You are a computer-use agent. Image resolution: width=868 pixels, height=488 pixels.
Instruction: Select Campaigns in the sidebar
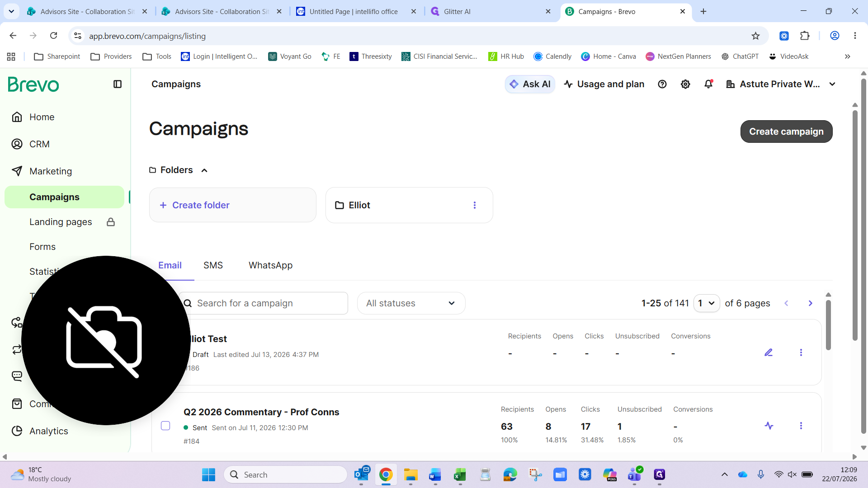click(x=64, y=197)
